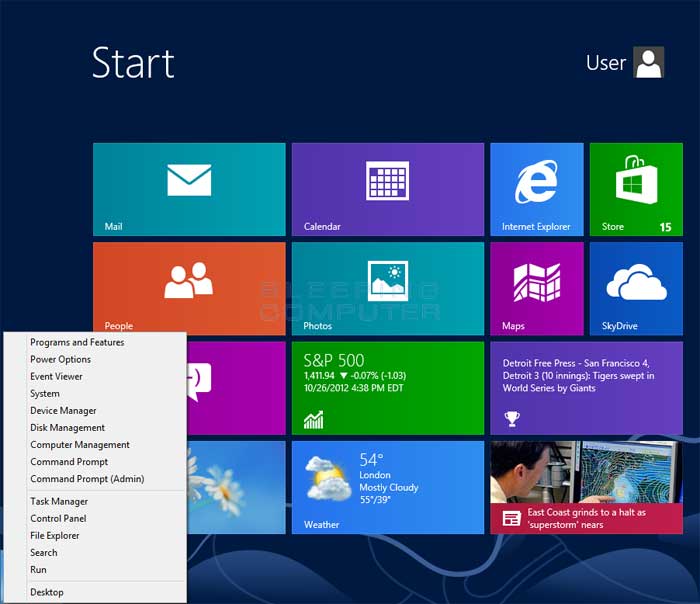Select Search in the menu
Viewport: 700px width, 604px height.
pyautogui.click(x=44, y=553)
